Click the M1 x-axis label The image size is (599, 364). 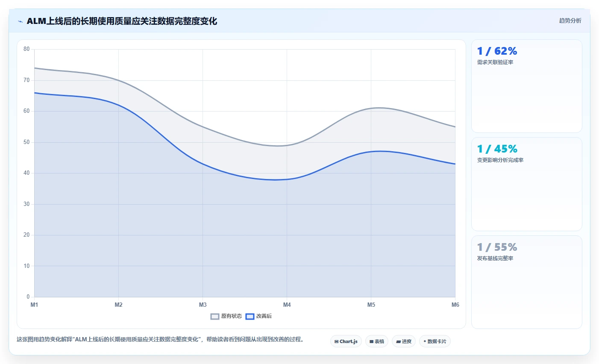pyautogui.click(x=34, y=305)
